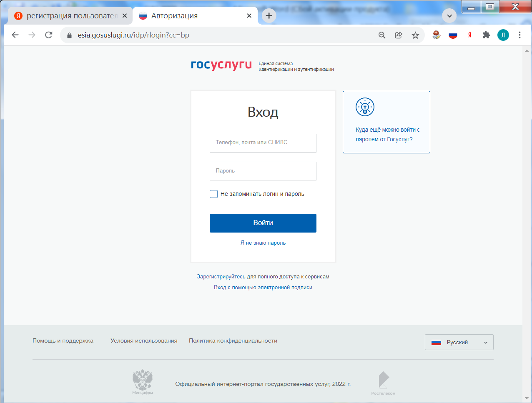
Task: Expand the Русский language dropdown
Action: 459,342
